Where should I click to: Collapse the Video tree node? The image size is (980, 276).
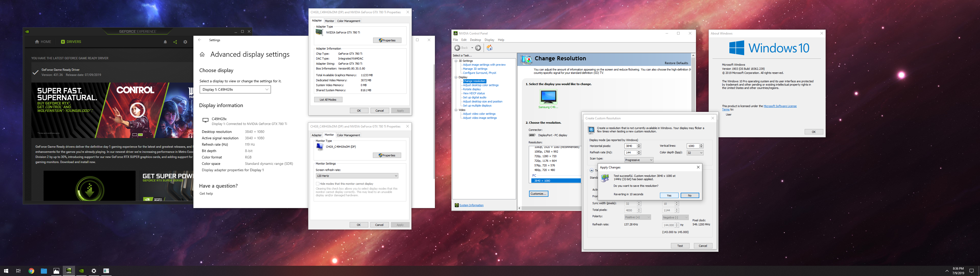tap(456, 110)
